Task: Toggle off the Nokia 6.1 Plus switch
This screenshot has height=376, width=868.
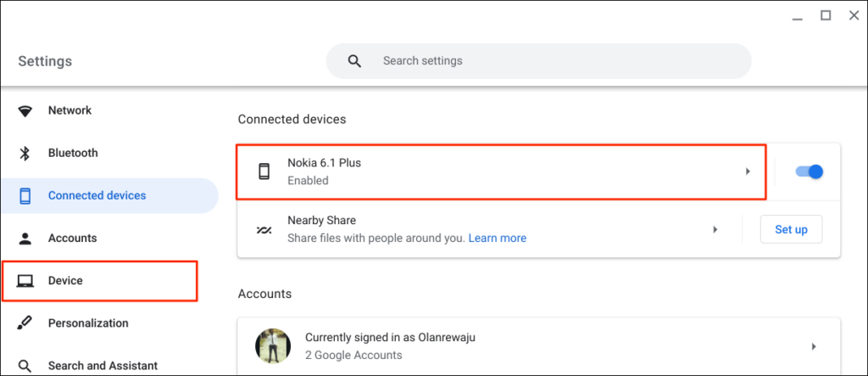Action: click(x=810, y=171)
